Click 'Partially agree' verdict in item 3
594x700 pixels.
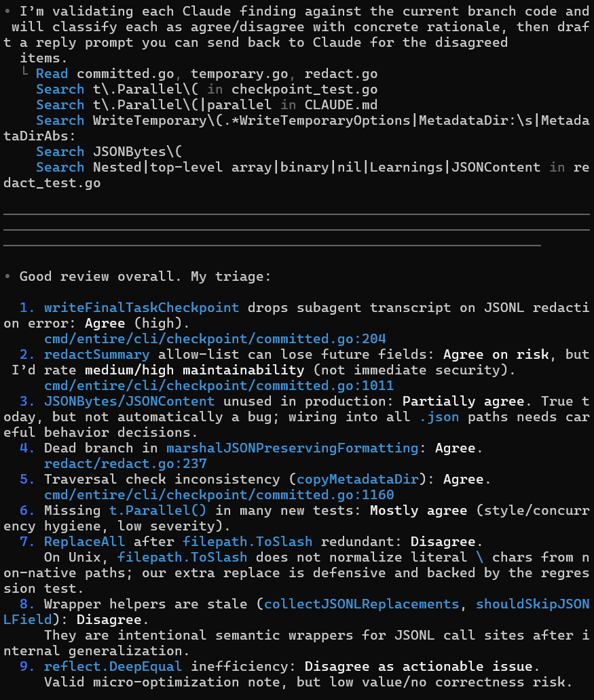(464, 402)
